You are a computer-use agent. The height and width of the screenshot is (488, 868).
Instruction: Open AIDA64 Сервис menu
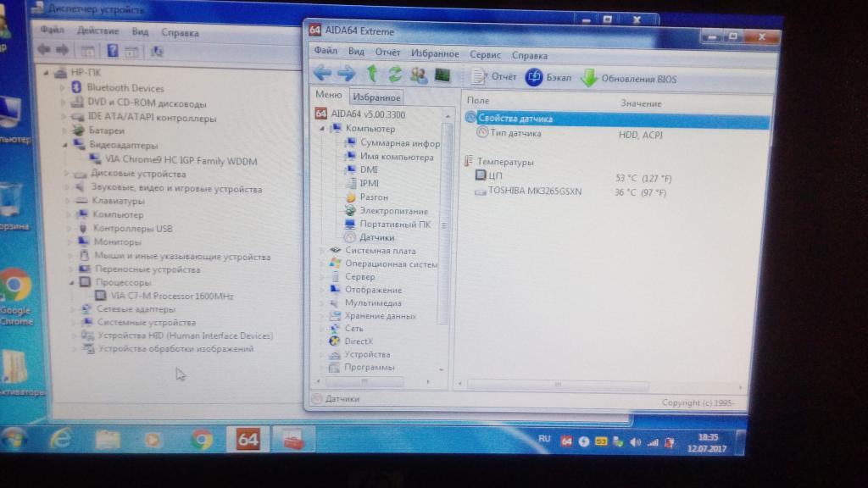pyautogui.click(x=485, y=54)
